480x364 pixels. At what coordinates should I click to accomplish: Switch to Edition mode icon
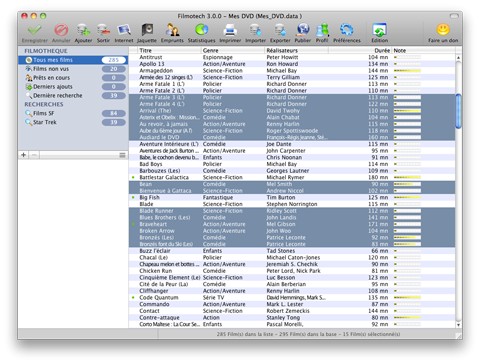pos(379,30)
